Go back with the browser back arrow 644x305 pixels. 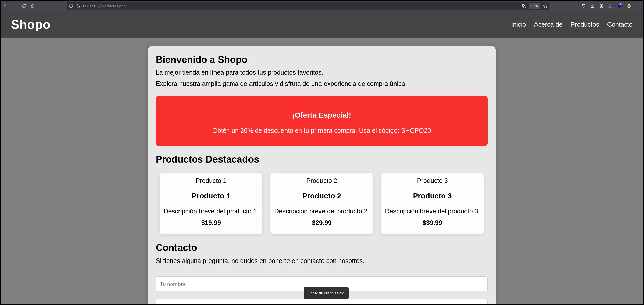(6, 6)
